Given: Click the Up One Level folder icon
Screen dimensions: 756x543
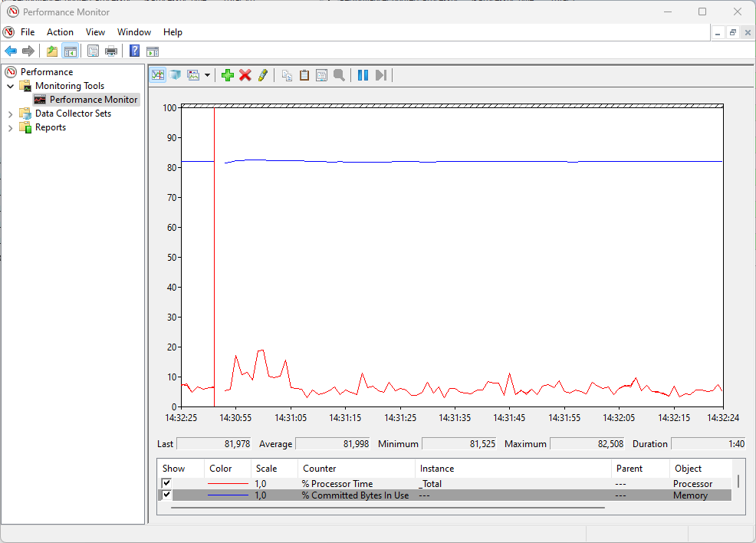Looking at the screenshot, I should click(x=52, y=51).
